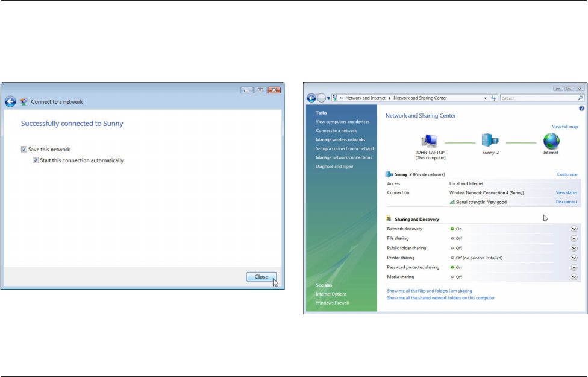Image resolution: width=588 pixels, height=377 pixels.
Task: Click View full map link
Action: point(565,127)
